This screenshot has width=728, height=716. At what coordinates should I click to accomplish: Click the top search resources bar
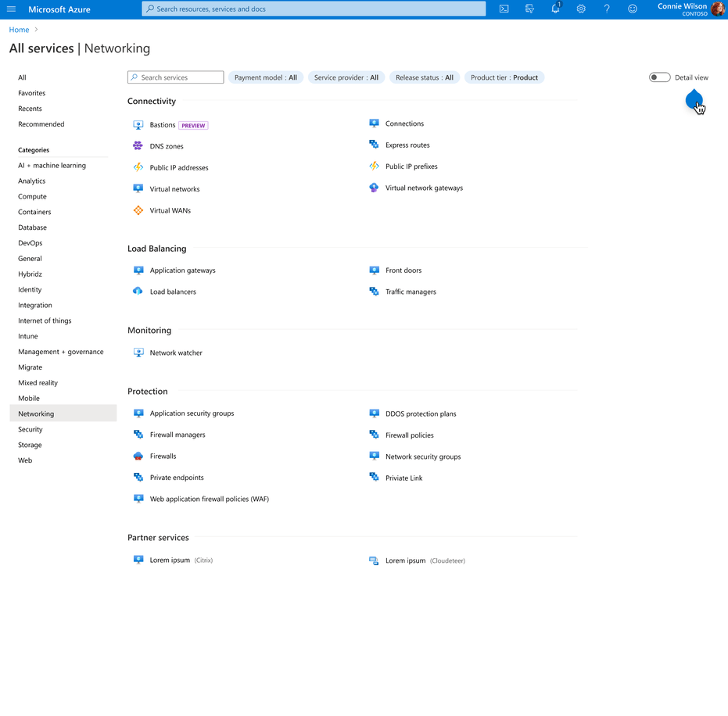(313, 9)
